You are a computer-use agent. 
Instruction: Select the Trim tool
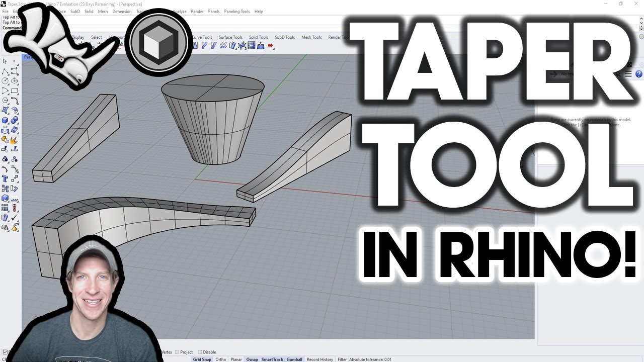[x=5, y=149]
